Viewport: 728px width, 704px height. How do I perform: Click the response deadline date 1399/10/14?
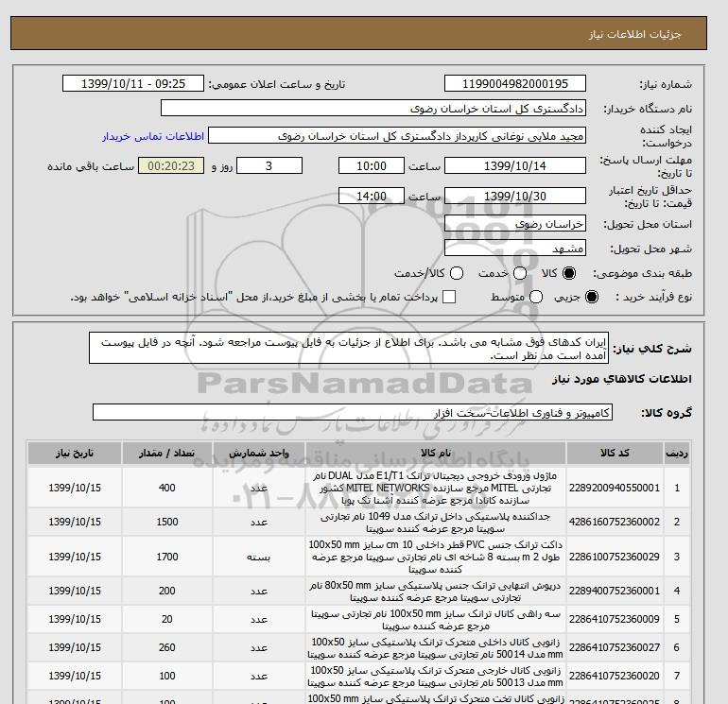pos(515,165)
